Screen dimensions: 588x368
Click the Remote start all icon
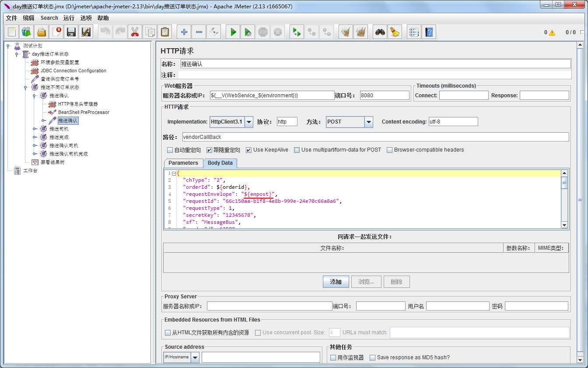click(297, 32)
